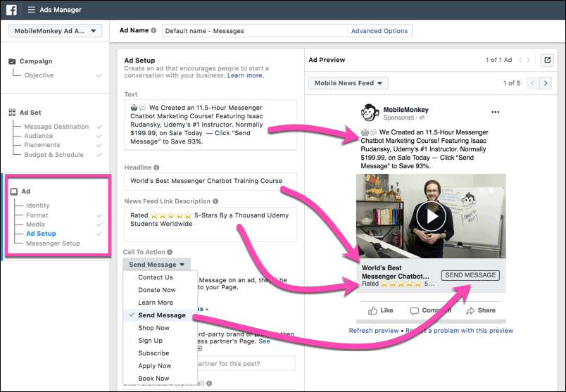This screenshot has height=392, width=566.
Task: Open ad preview in new window icon
Action: tap(547, 60)
